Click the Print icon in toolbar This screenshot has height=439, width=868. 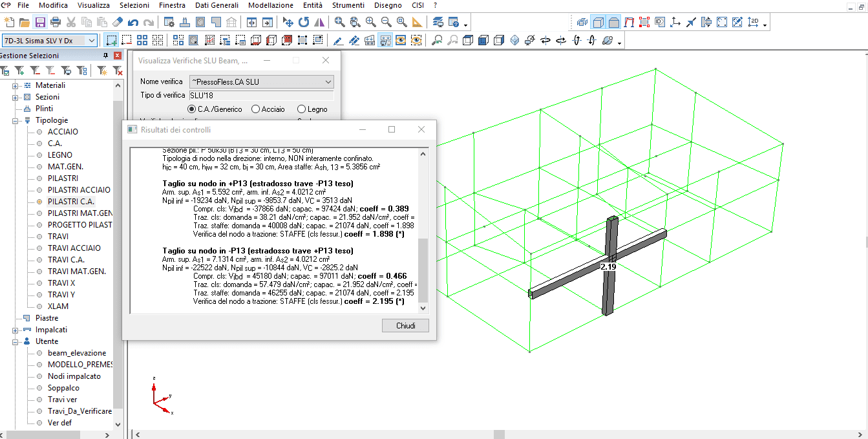(56, 23)
